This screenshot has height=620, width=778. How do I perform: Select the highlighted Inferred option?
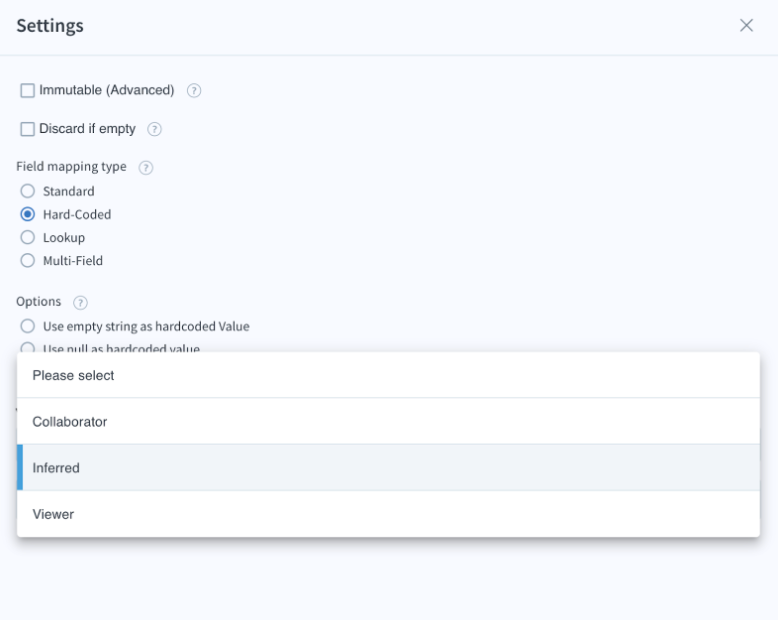tap(389, 468)
